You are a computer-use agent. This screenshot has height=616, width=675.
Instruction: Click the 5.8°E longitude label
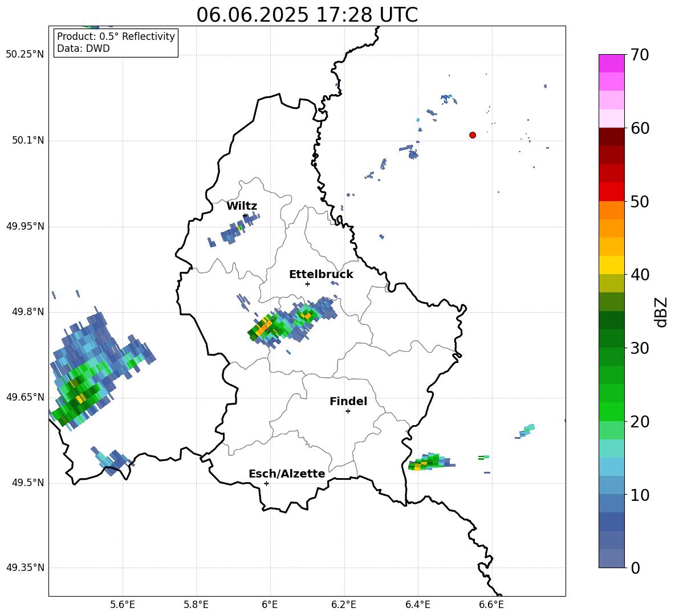196,605
